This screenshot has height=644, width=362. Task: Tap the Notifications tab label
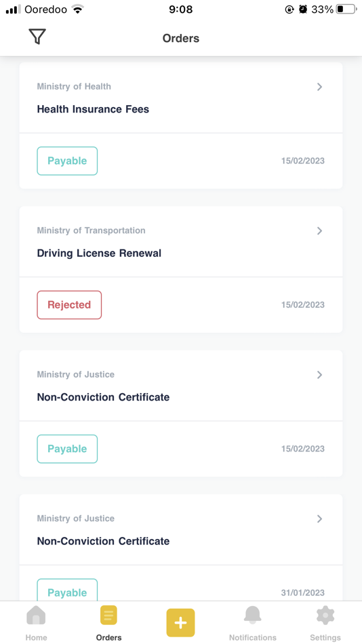pos(253,637)
